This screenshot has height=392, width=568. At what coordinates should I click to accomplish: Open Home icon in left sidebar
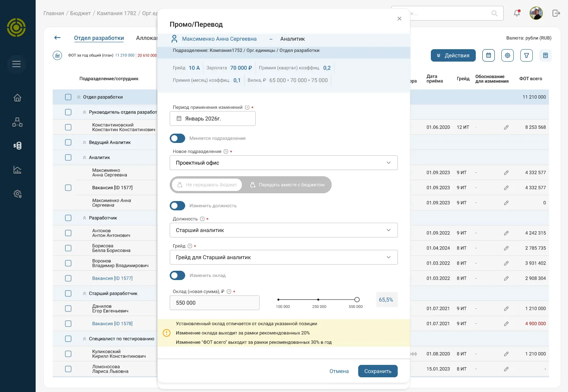tap(17, 98)
